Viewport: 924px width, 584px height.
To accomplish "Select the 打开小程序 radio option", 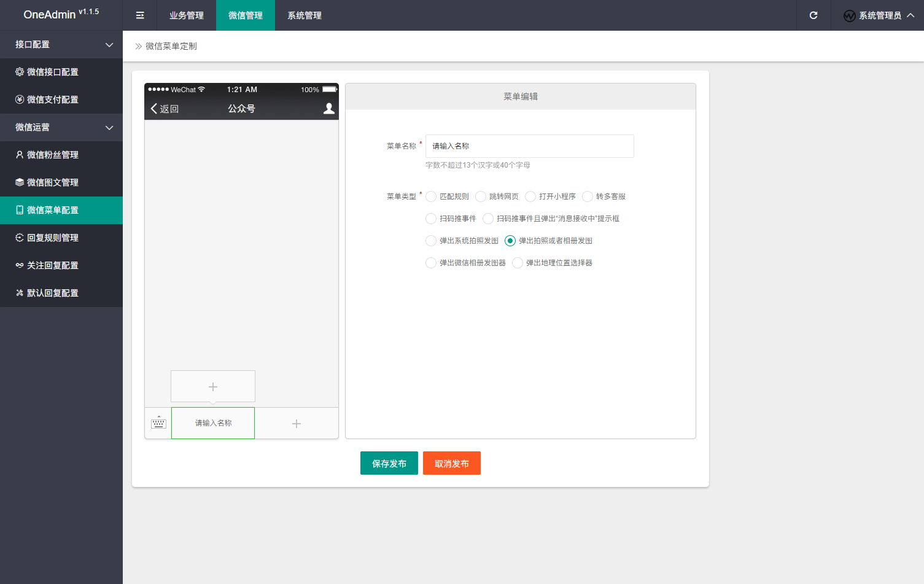I will click(530, 197).
